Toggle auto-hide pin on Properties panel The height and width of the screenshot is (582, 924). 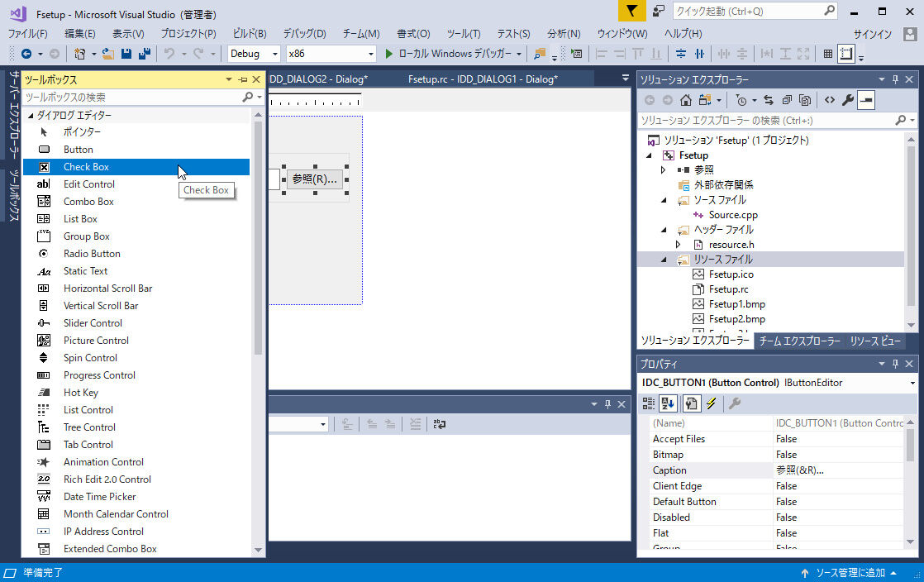(x=895, y=364)
